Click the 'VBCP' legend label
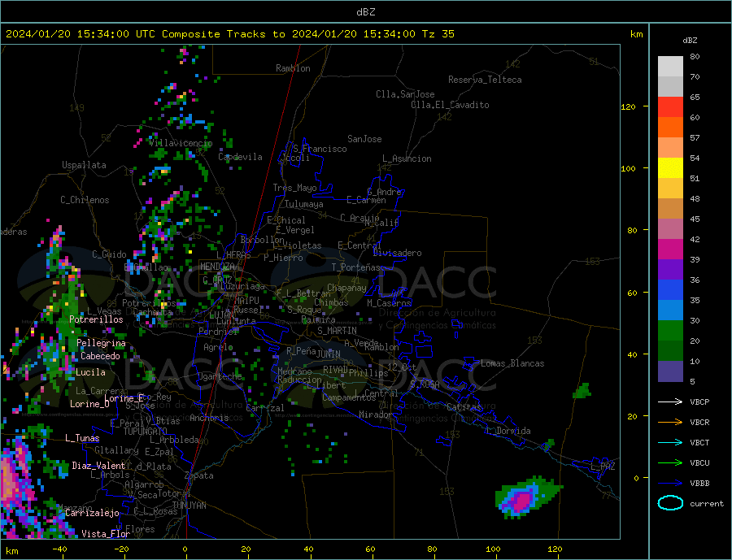 coord(699,402)
